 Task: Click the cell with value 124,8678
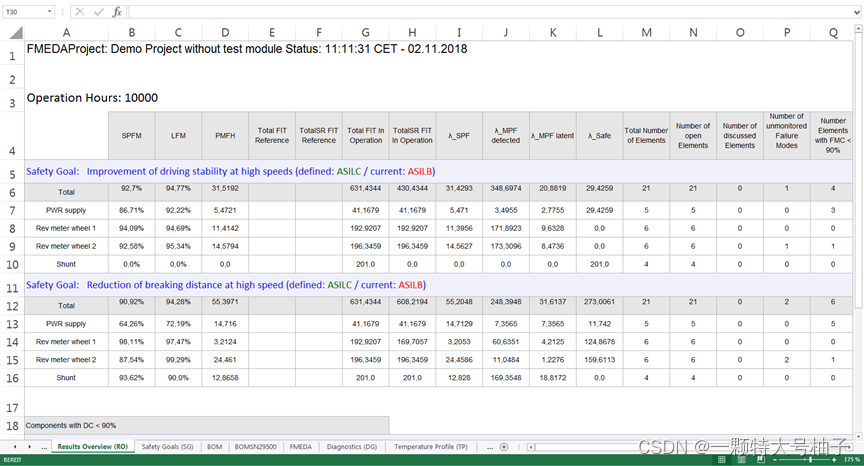pos(600,342)
